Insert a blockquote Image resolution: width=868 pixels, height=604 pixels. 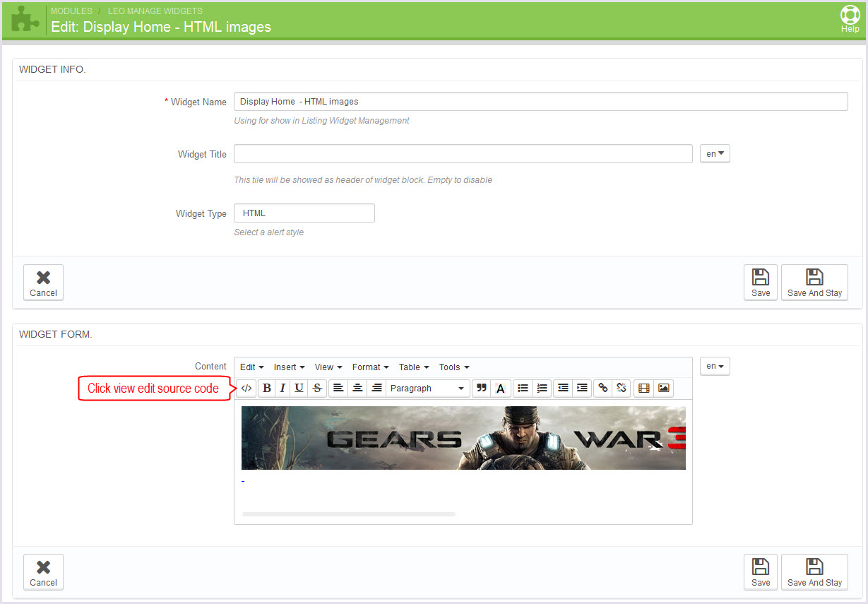click(482, 388)
